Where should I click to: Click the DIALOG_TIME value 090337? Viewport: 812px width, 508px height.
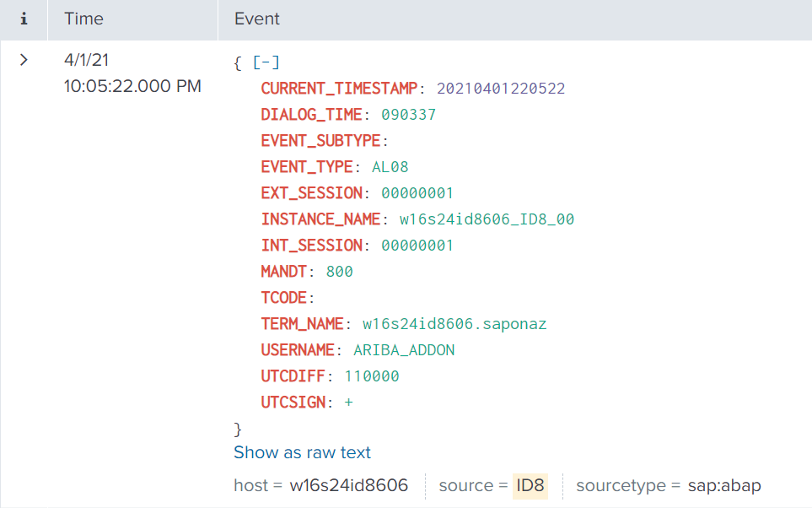(x=408, y=115)
